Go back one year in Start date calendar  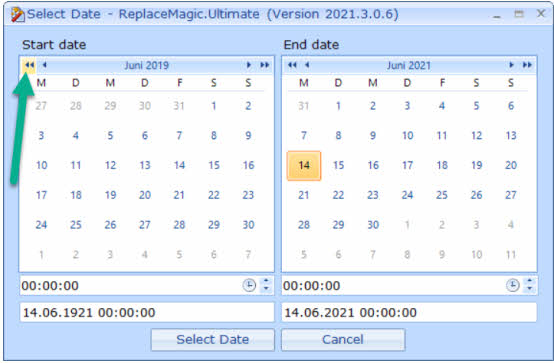[x=29, y=65]
